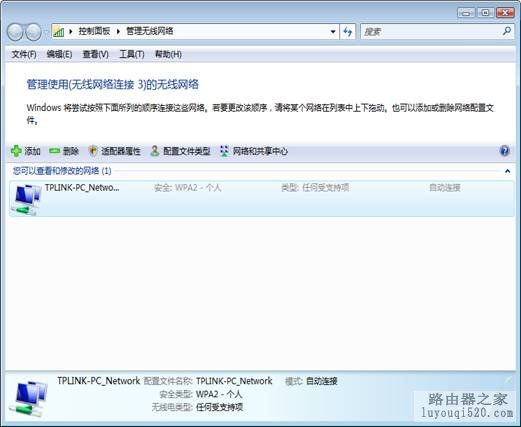This screenshot has width=521, height=427.
Task: Click the green plus 添加 (Add) icon
Action: [x=16, y=151]
